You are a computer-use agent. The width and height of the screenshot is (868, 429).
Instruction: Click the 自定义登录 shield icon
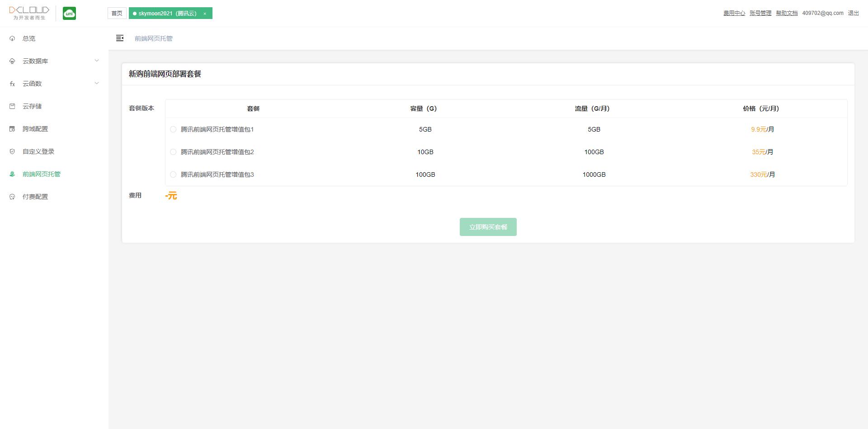12,151
